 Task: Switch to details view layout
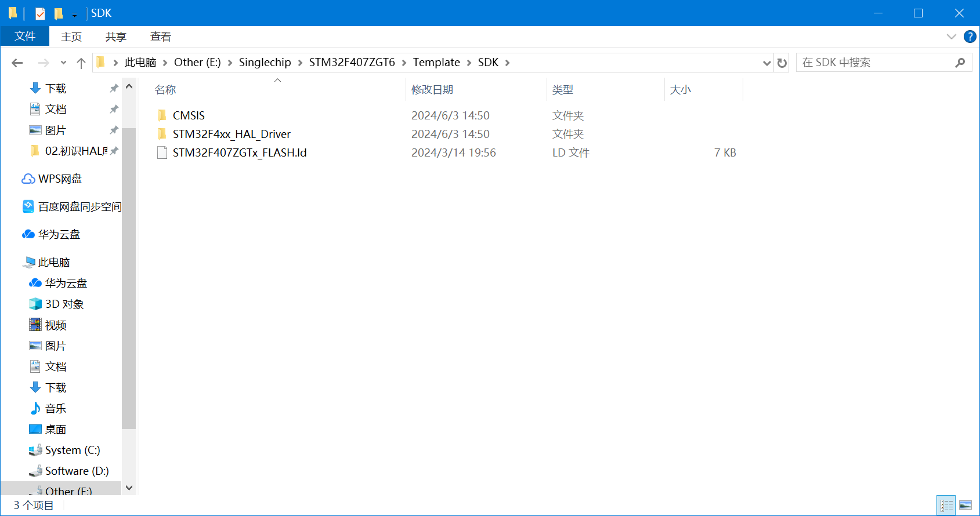946,506
